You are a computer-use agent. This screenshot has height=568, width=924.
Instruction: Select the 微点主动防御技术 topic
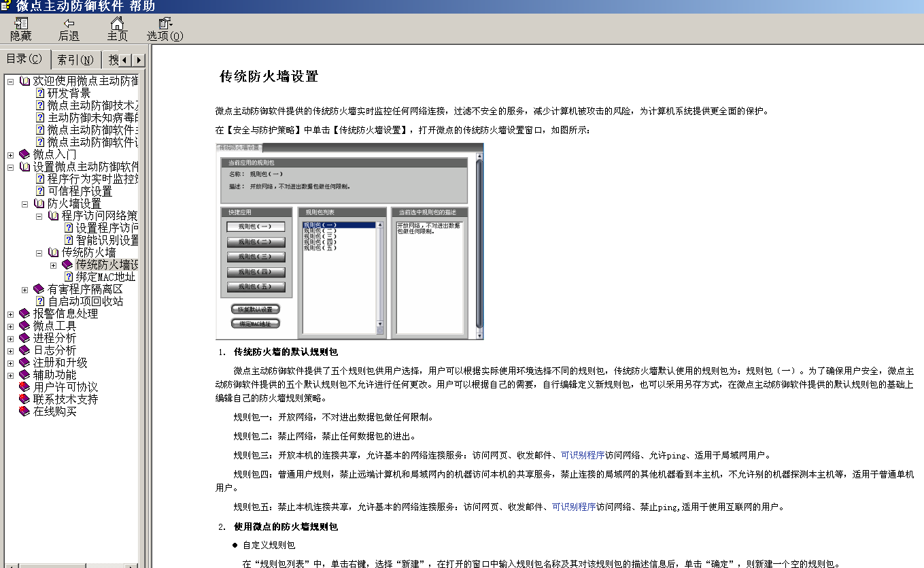tap(92, 105)
